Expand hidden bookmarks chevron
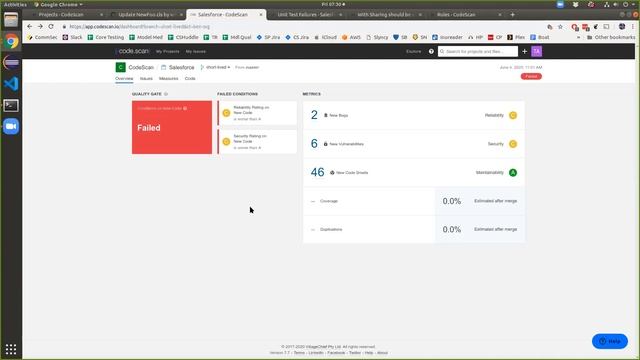640x360 pixels. [578, 38]
